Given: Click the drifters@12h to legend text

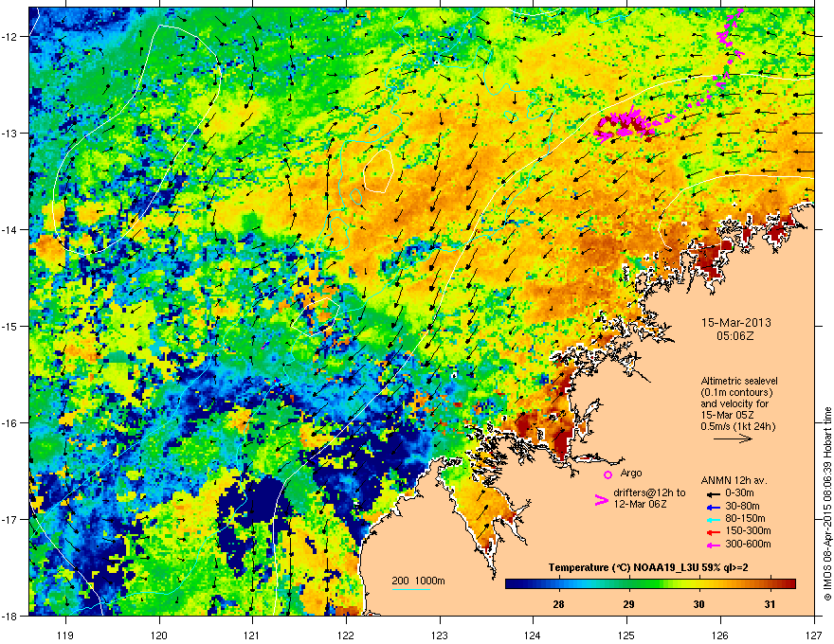Looking at the screenshot, I should pyautogui.click(x=649, y=492).
